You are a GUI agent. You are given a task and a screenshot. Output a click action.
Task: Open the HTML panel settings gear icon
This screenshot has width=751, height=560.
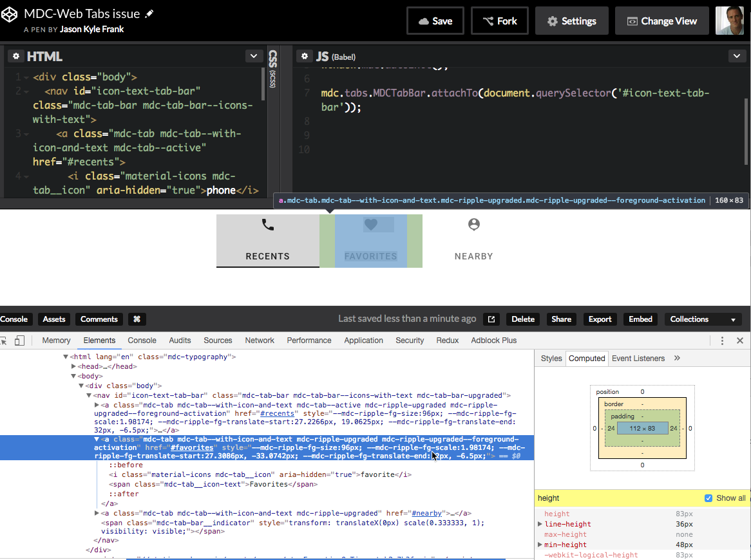click(15, 56)
